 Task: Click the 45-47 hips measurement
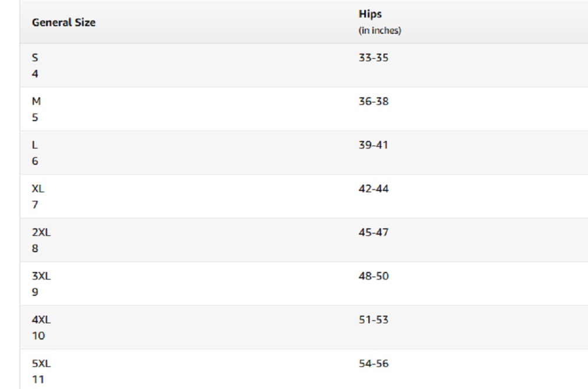[374, 233]
